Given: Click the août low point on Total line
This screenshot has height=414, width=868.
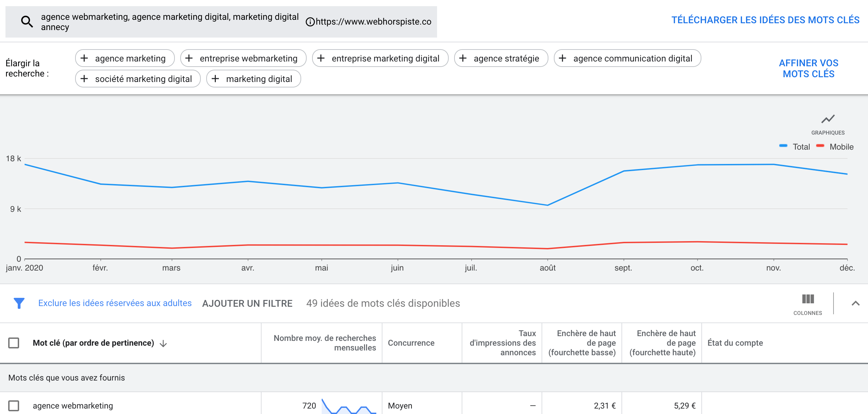Looking at the screenshot, I should pos(547,205).
